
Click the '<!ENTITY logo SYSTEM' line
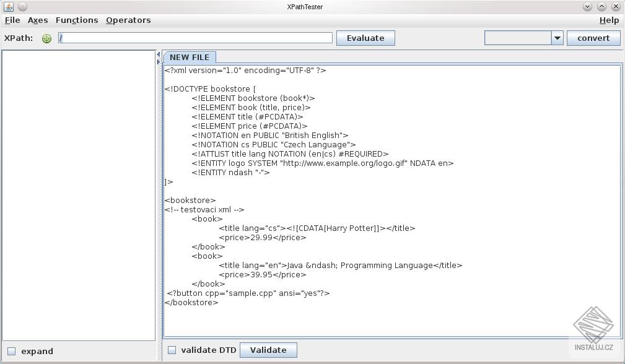[323, 163]
